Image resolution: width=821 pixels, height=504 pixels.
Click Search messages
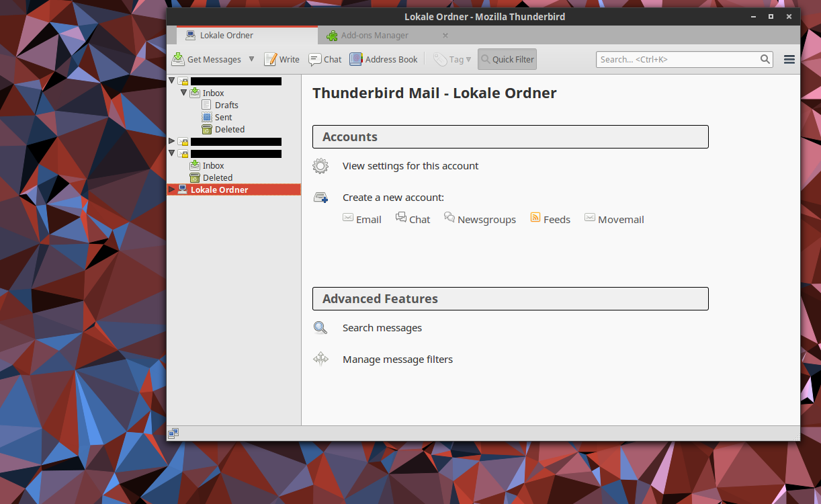click(382, 328)
